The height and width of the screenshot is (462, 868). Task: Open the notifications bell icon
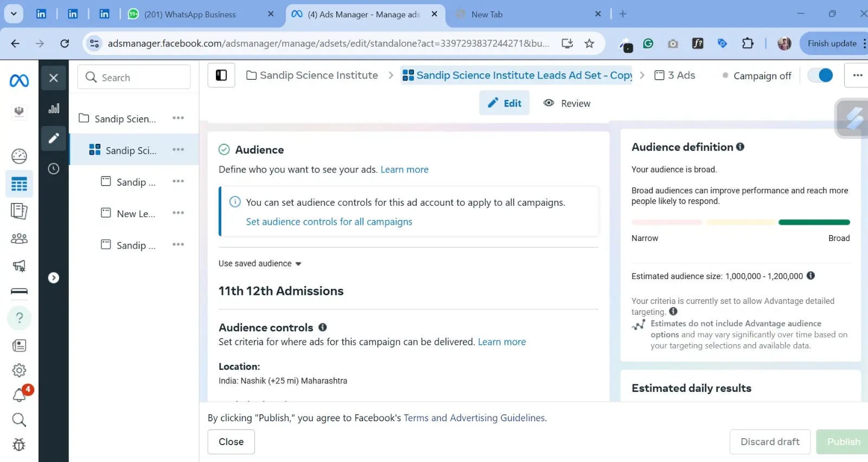(19, 395)
